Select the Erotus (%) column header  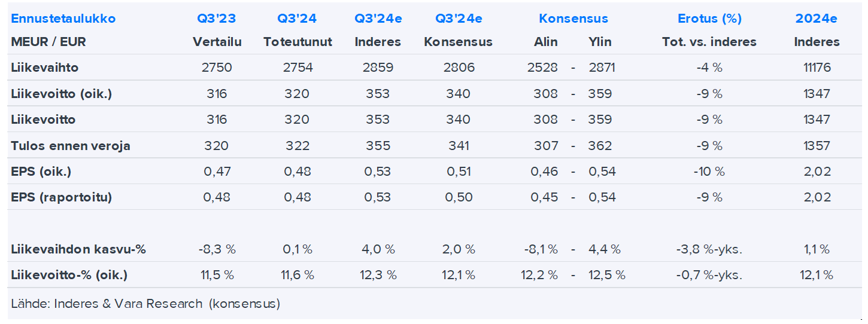[x=709, y=19]
